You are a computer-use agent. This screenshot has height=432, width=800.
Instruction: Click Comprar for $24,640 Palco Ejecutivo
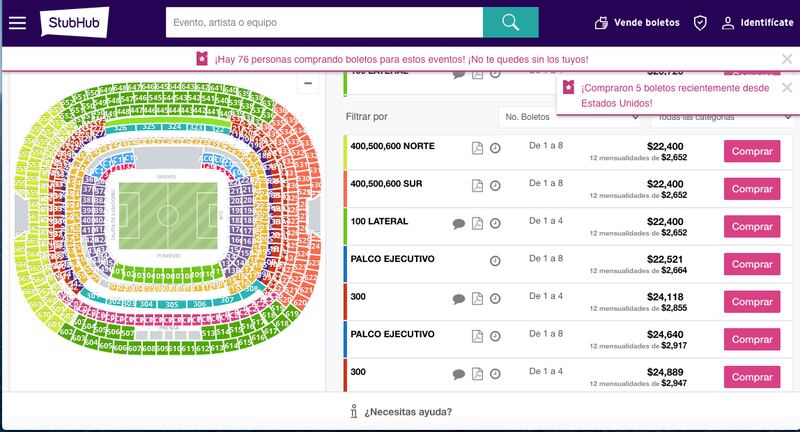pos(752,340)
